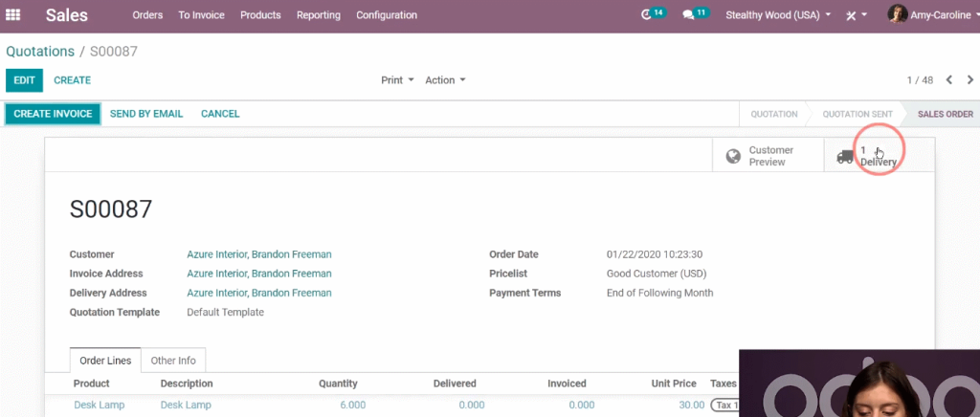The image size is (980, 417).
Task: Select the QUOTATION SENT status stage
Action: (857, 114)
